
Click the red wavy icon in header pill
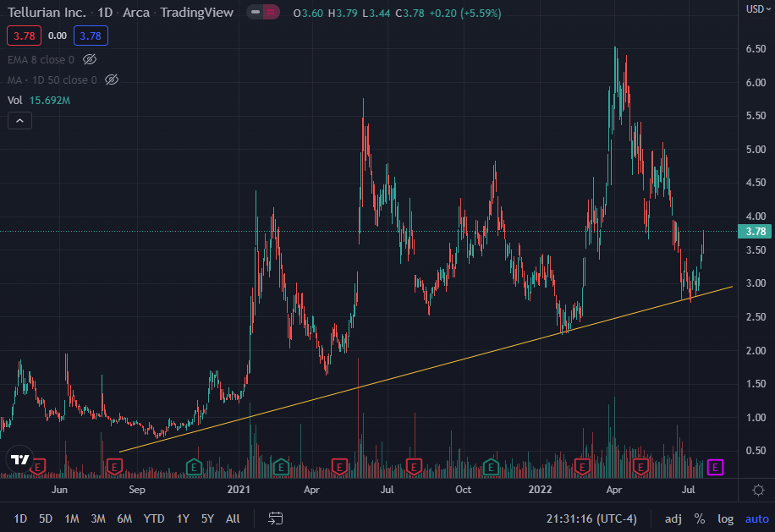[271, 13]
